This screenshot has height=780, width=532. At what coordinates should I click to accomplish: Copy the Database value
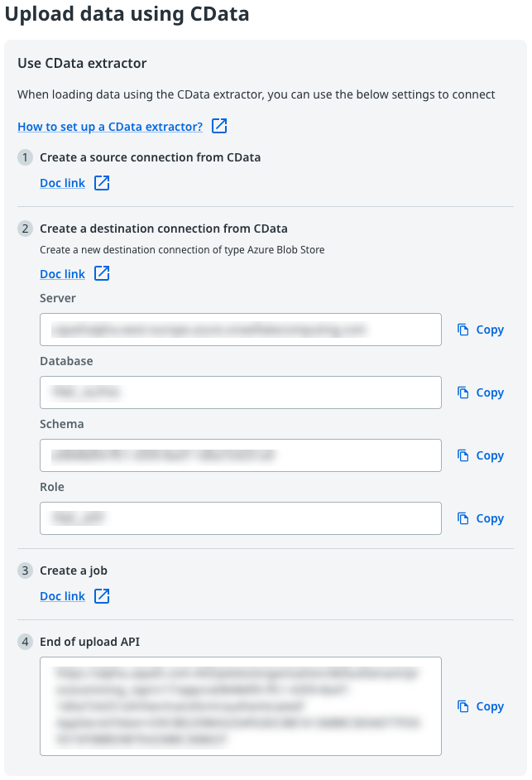(480, 392)
